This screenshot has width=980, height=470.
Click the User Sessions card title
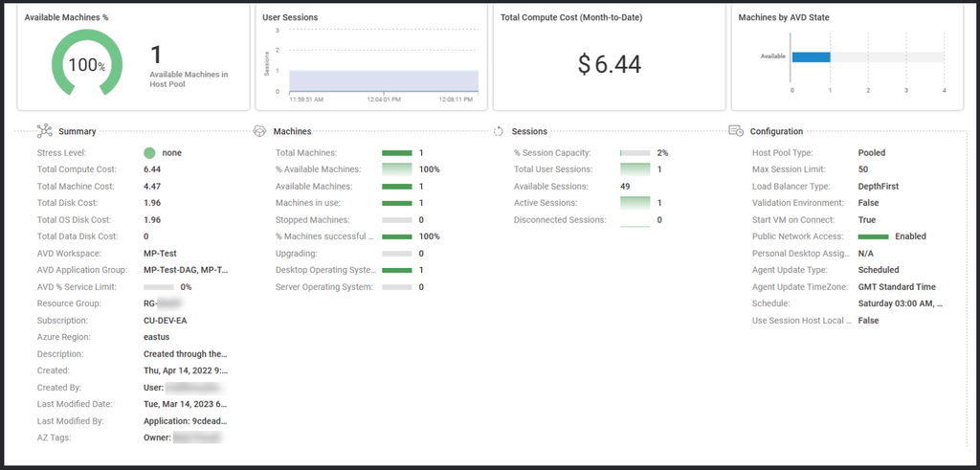coord(290,17)
